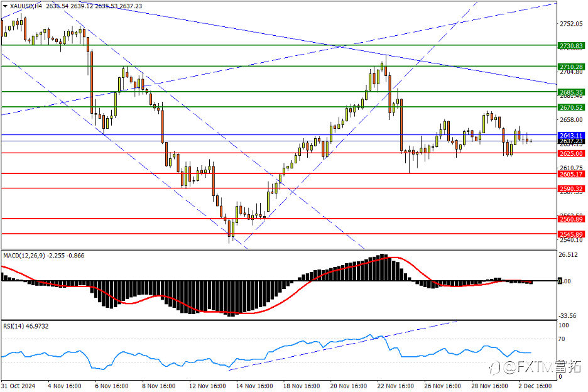Click the RSI scale 100 level label

(x=563, y=325)
